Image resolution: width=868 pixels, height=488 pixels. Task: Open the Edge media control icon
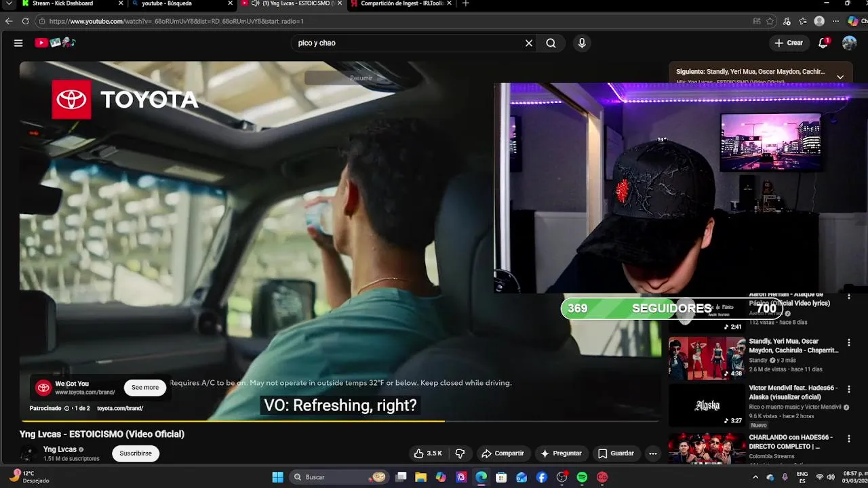point(787,21)
